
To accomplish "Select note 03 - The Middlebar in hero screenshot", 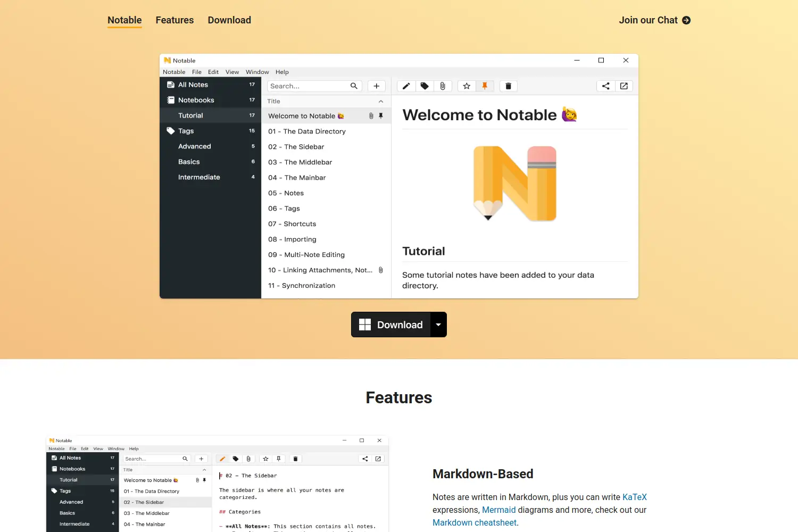I will (326, 162).
